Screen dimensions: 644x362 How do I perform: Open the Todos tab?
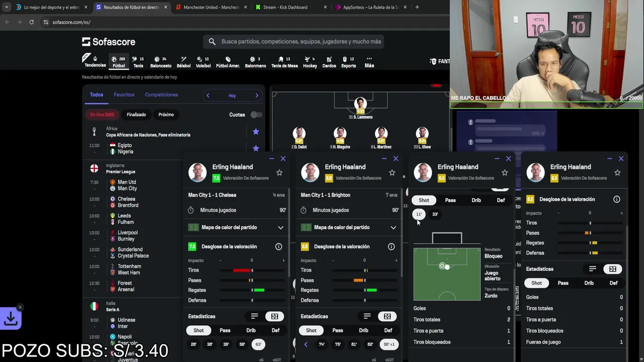[96, 95]
